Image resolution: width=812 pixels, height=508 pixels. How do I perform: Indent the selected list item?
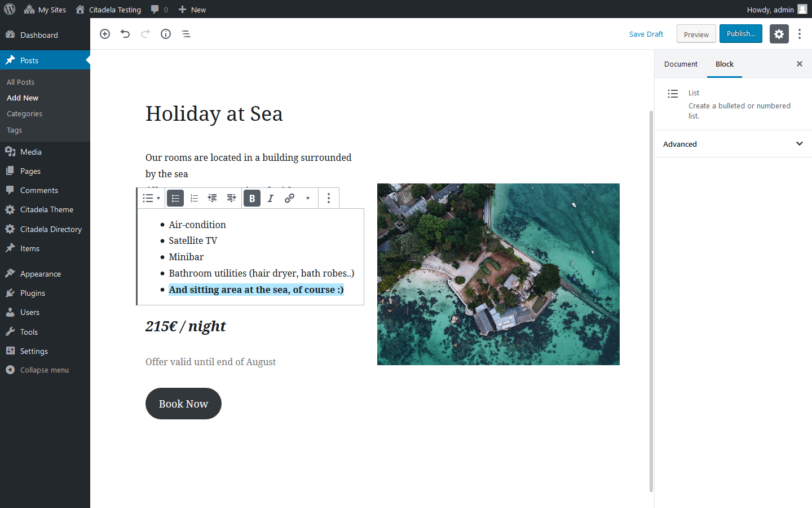click(x=231, y=198)
